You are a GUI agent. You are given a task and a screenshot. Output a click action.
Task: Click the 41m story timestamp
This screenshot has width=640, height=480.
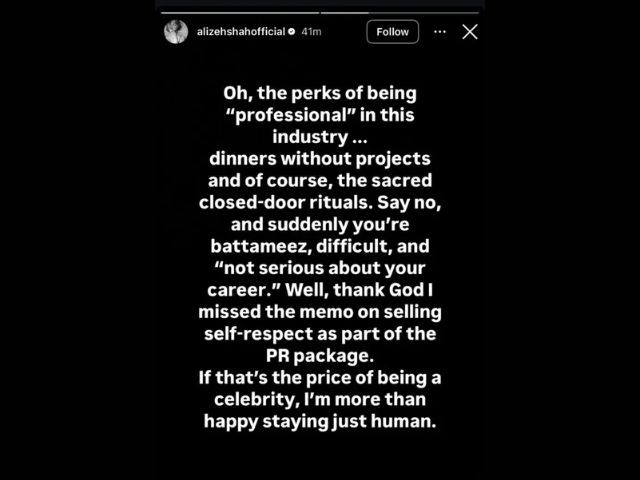[311, 32]
